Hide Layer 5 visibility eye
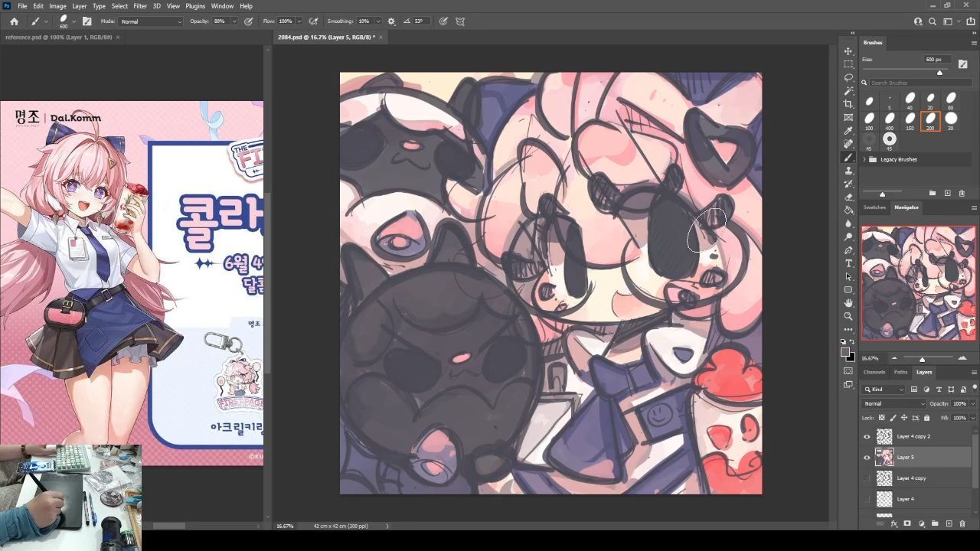Viewport: 980px width, 551px height. [x=867, y=457]
